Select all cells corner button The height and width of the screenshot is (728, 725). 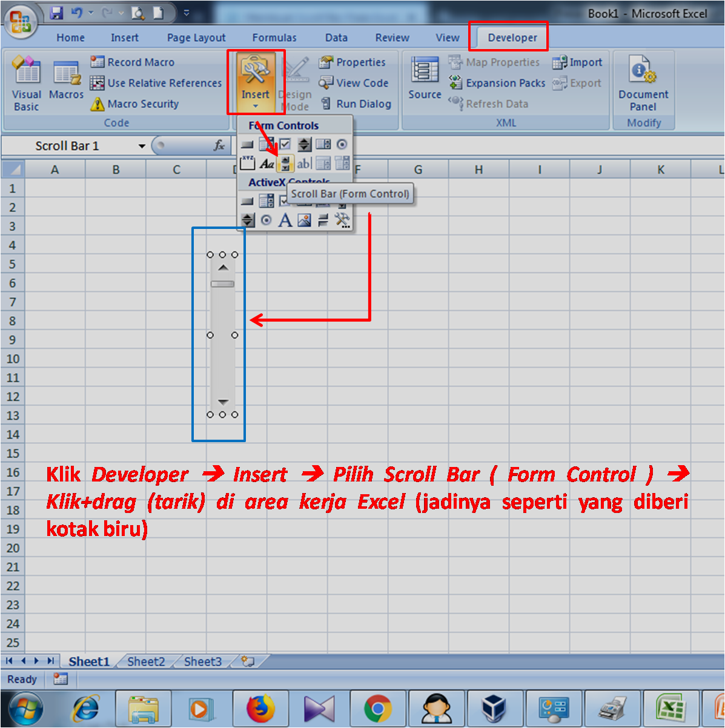pos(12,170)
